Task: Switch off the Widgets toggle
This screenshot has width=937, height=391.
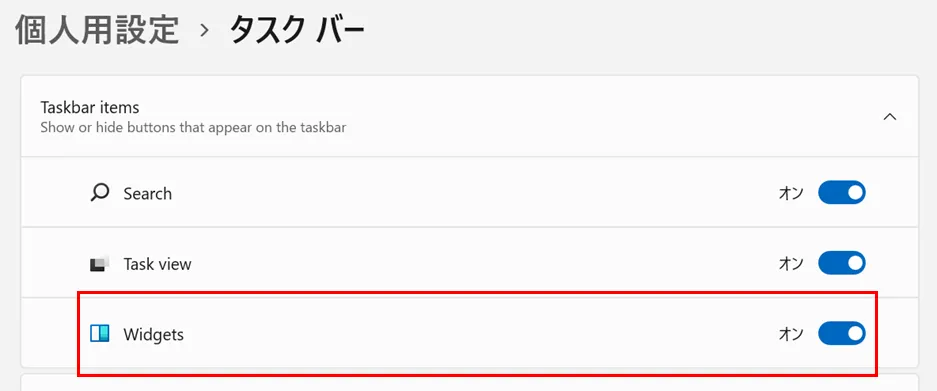Action: (841, 334)
